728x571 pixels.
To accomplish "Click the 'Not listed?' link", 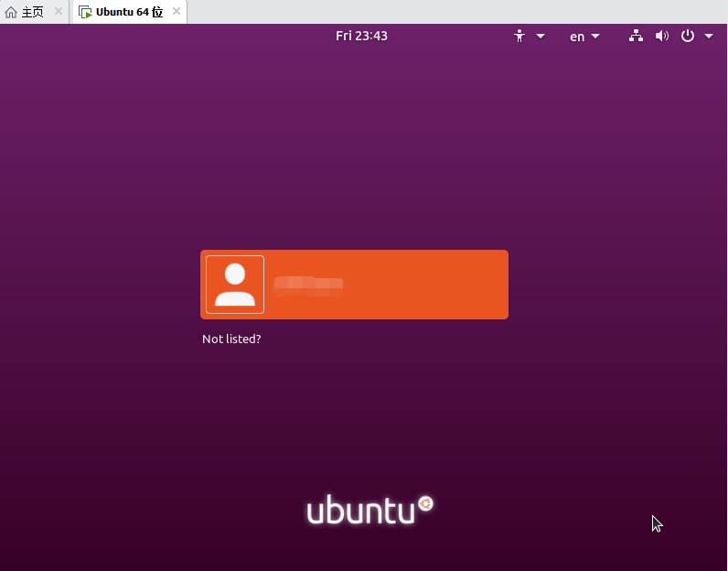I will 231,339.
